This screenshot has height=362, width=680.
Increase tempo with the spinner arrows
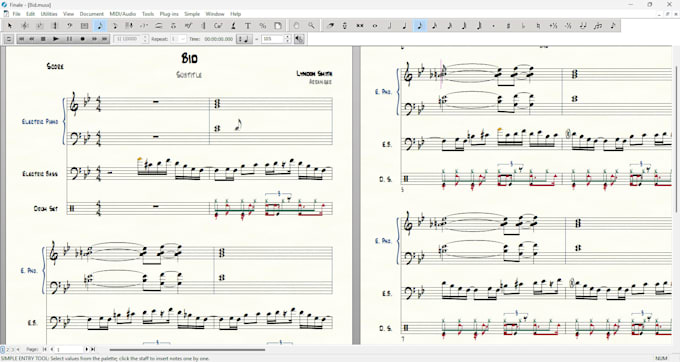[287, 37]
